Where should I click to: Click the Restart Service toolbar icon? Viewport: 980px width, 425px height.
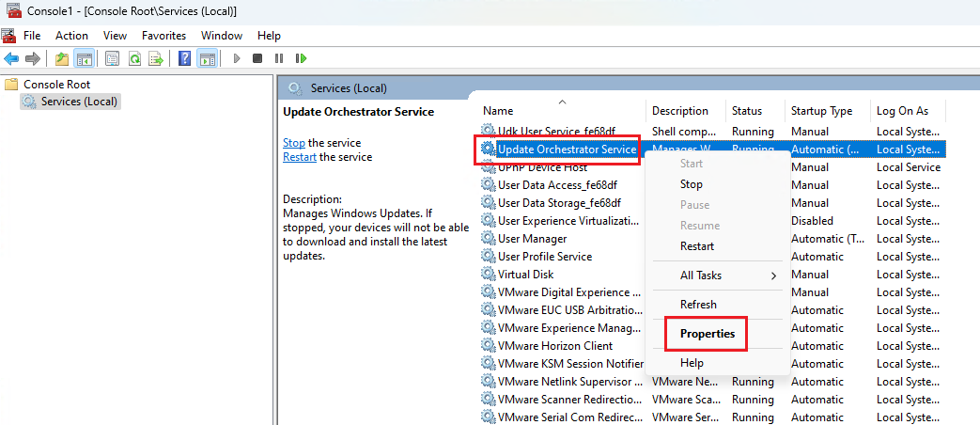302,58
